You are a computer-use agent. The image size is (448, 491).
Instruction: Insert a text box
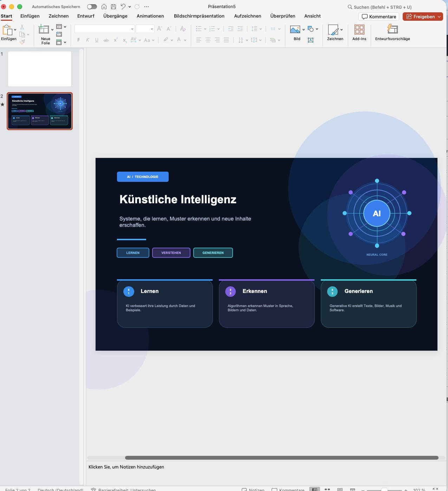(311, 40)
